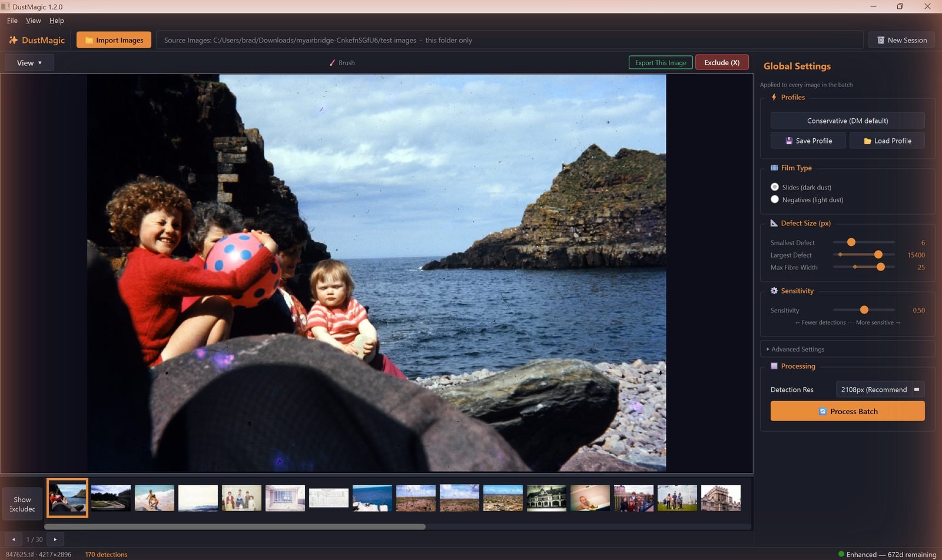Select Negatives (light dust) film type
942x560 pixels.
coord(775,199)
